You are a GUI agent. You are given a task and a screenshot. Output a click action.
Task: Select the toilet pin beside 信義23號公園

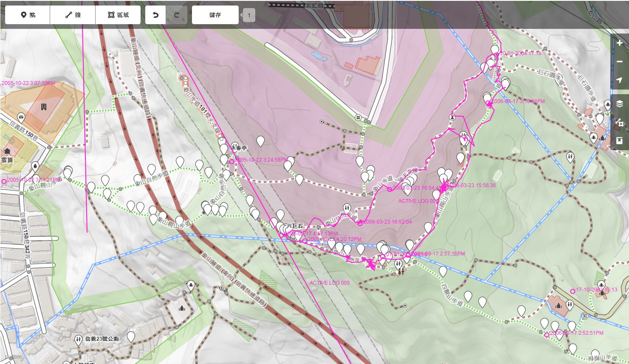point(78,340)
